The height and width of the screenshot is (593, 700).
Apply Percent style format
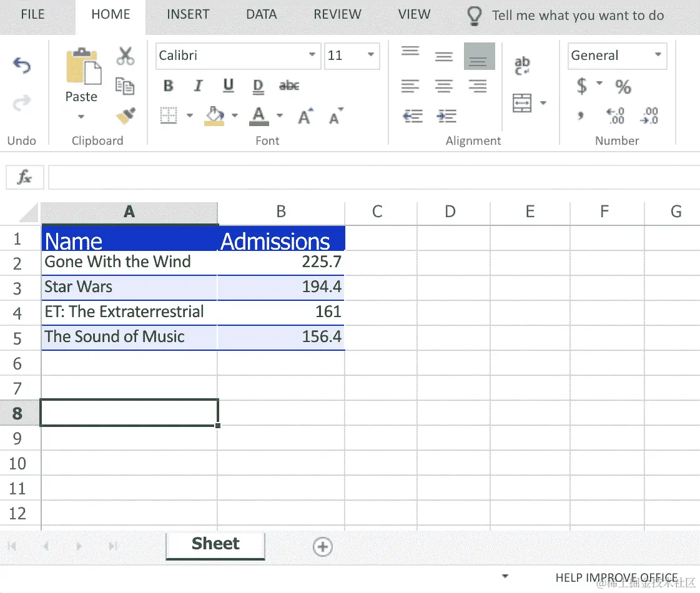click(x=623, y=87)
